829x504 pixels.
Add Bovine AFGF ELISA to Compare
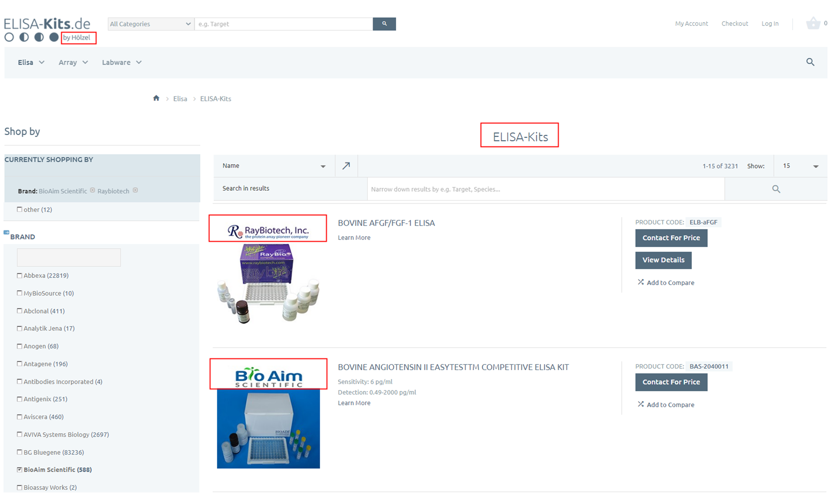[666, 283]
